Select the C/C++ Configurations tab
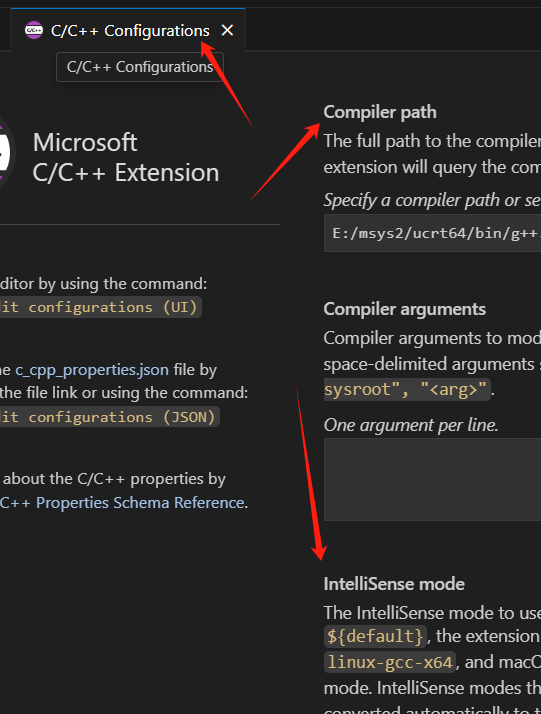The height and width of the screenshot is (714, 541). pyautogui.click(x=128, y=30)
